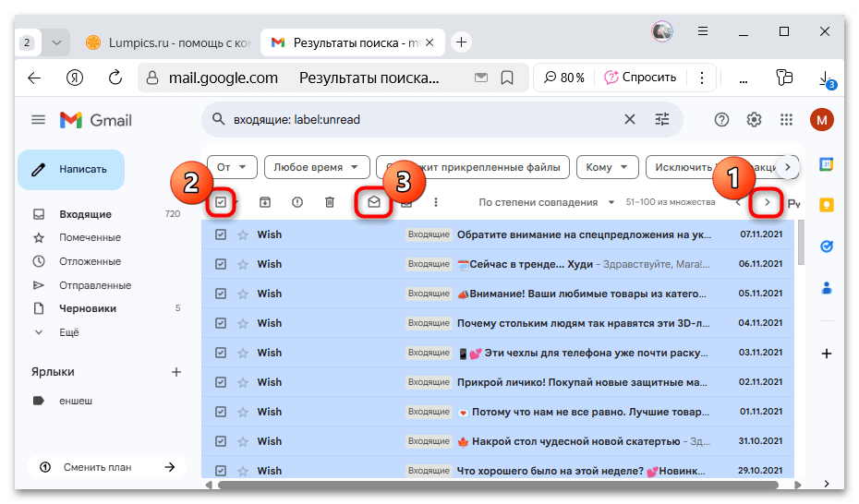Open Google Calendar side panel
Screen dimensions: 859x504
[826, 164]
